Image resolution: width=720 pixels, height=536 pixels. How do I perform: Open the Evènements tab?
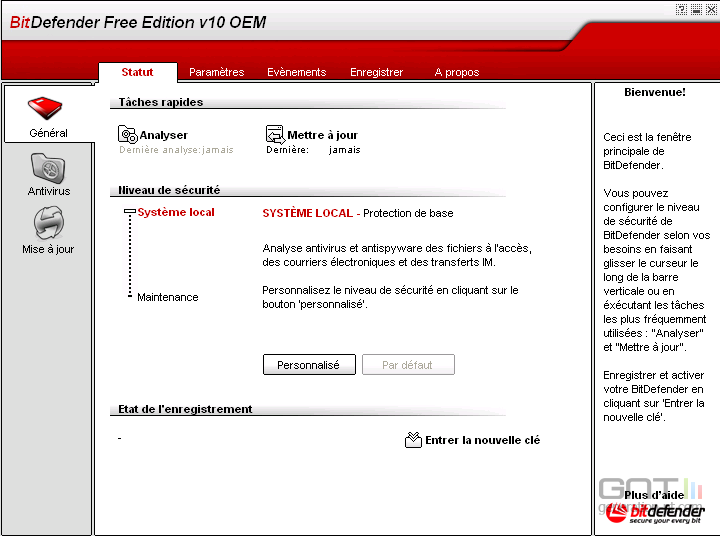click(297, 72)
